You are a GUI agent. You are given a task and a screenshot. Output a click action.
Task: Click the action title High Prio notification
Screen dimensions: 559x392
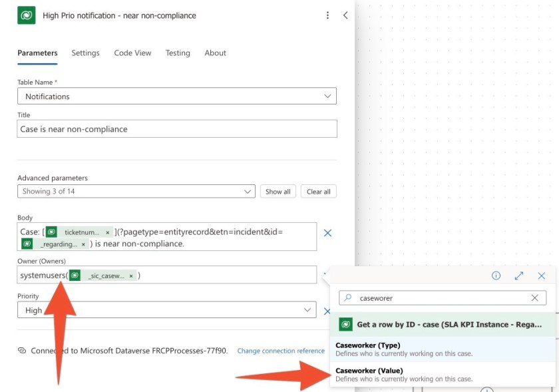119,16
